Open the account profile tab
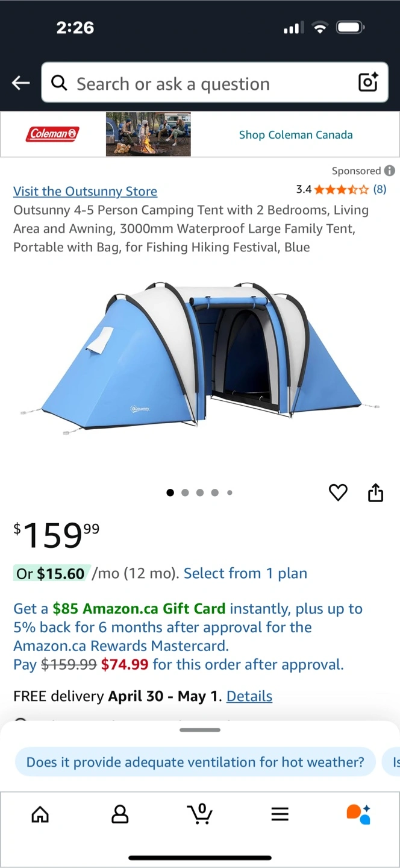Image resolution: width=400 pixels, height=868 pixels. point(120,814)
